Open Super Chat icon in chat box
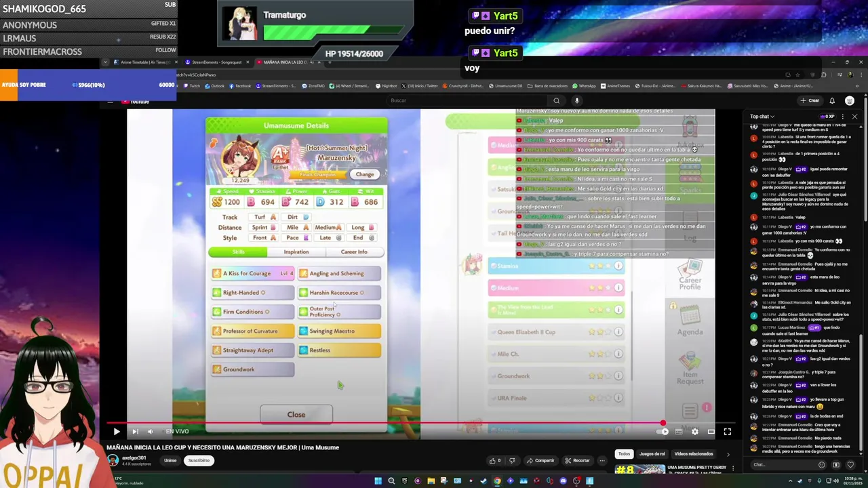Screen dimensions: 868x488 (x=835, y=465)
